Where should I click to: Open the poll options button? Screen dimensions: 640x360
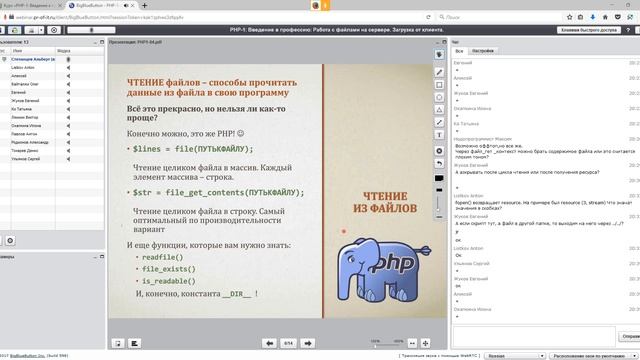(134, 343)
